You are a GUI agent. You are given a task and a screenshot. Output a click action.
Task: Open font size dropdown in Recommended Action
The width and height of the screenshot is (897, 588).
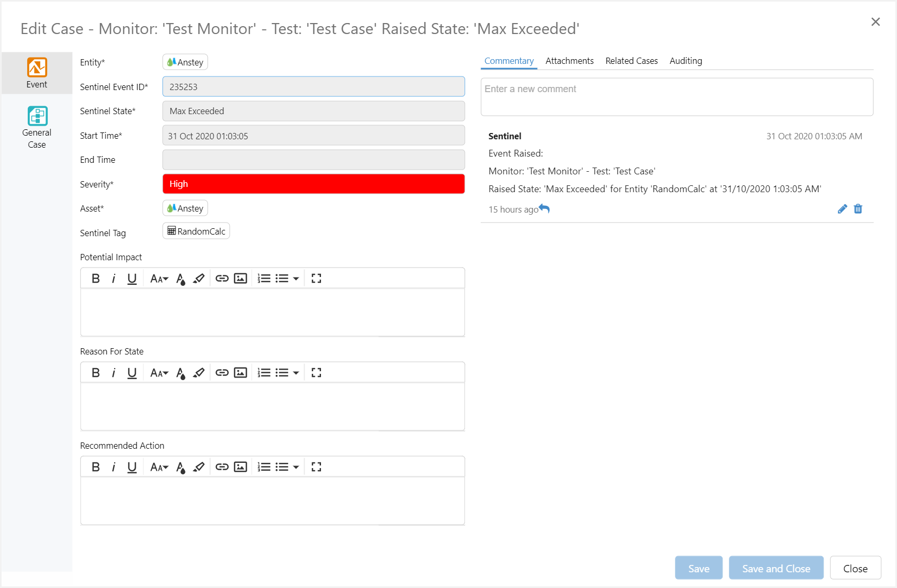pos(159,467)
